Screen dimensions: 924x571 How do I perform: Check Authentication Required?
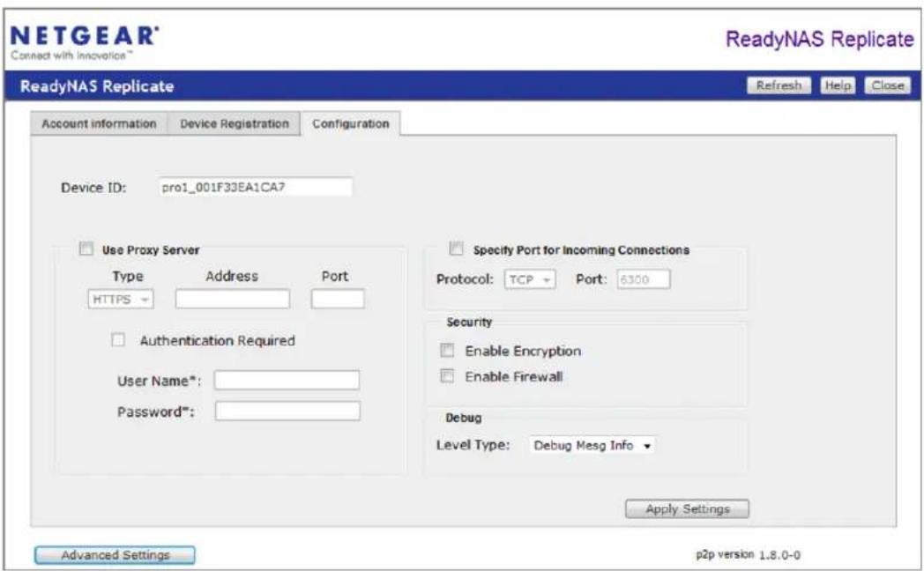pos(118,339)
